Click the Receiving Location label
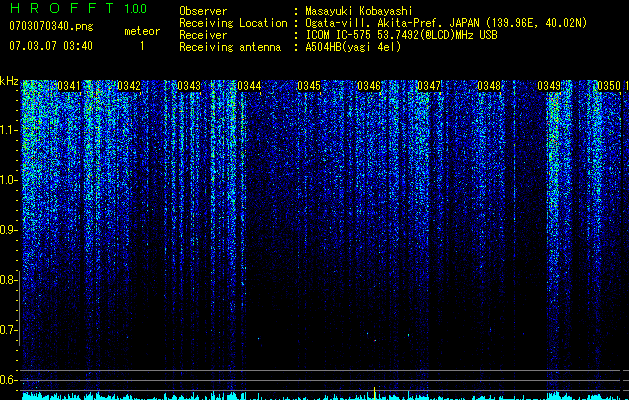Viewport: 629px width, 400px height. point(233,23)
